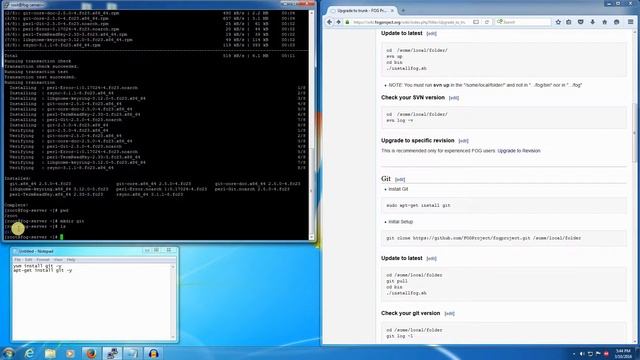Open the Firefox hamburger menu
The image size is (640, 360).
coord(631,22)
